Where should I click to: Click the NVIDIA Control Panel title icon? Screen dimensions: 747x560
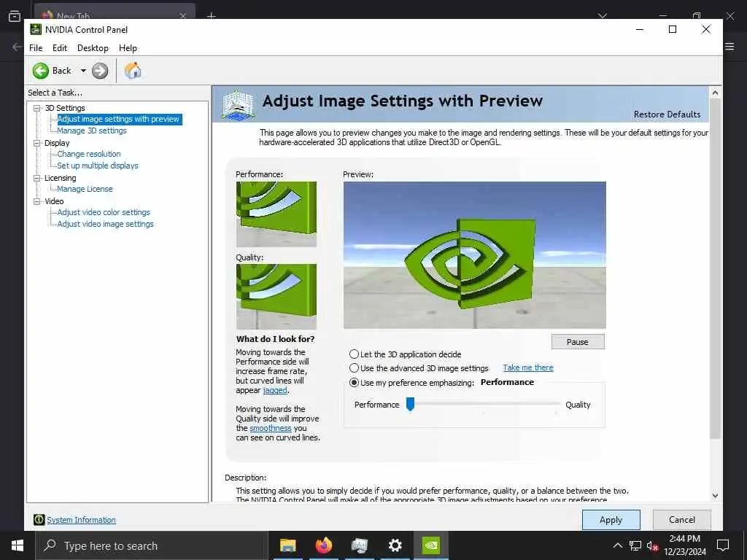tap(36, 29)
